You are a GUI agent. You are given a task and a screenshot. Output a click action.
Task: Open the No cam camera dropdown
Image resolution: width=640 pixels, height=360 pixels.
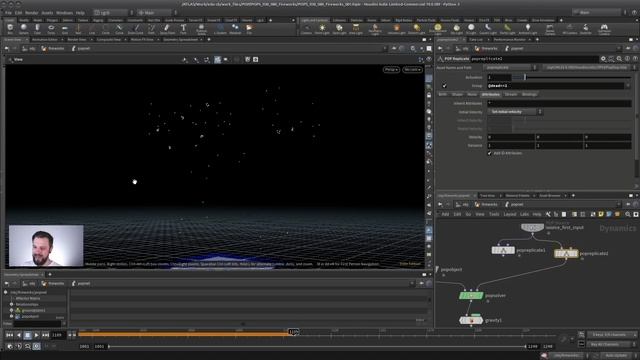tap(412, 69)
